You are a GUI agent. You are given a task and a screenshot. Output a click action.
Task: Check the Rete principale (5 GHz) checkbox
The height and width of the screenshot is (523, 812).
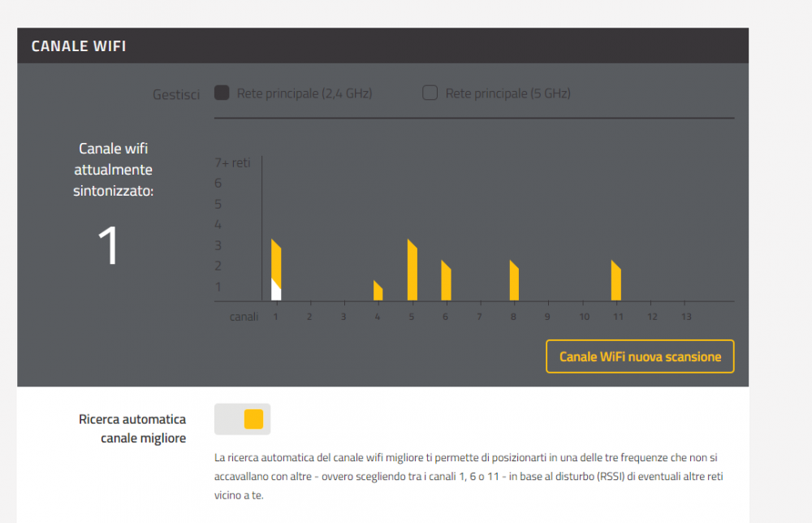click(430, 93)
